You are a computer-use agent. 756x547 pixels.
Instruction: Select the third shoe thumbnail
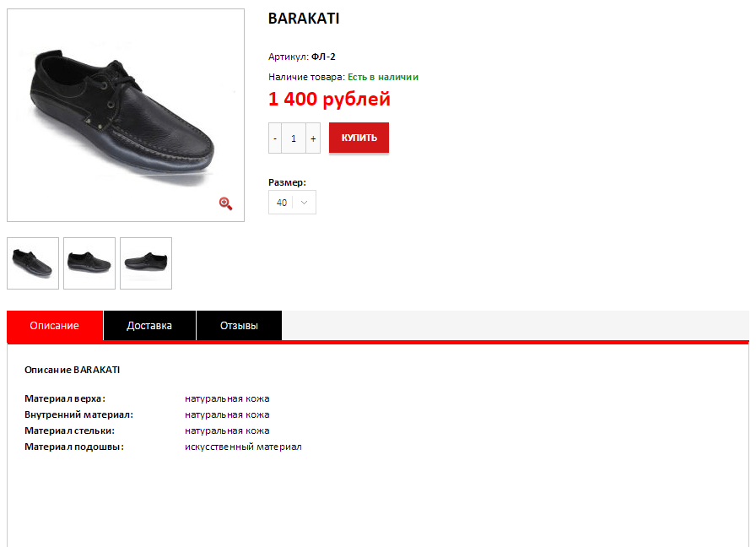click(x=146, y=263)
